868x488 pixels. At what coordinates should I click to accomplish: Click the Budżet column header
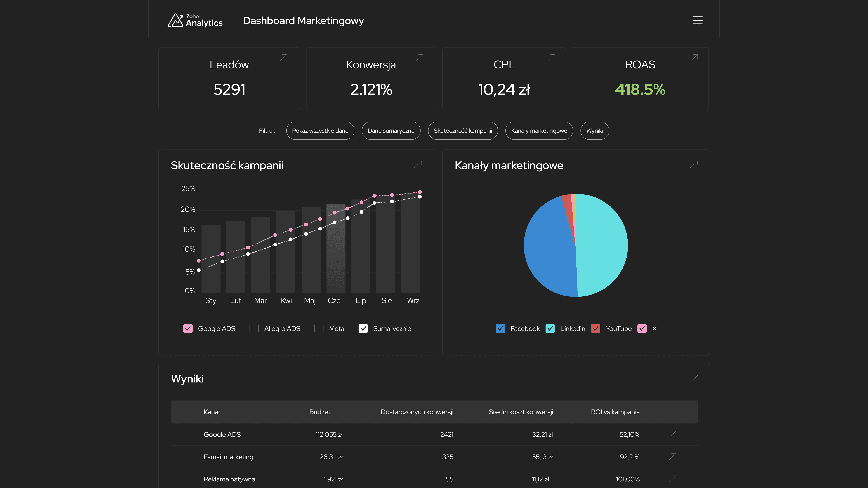[319, 412]
